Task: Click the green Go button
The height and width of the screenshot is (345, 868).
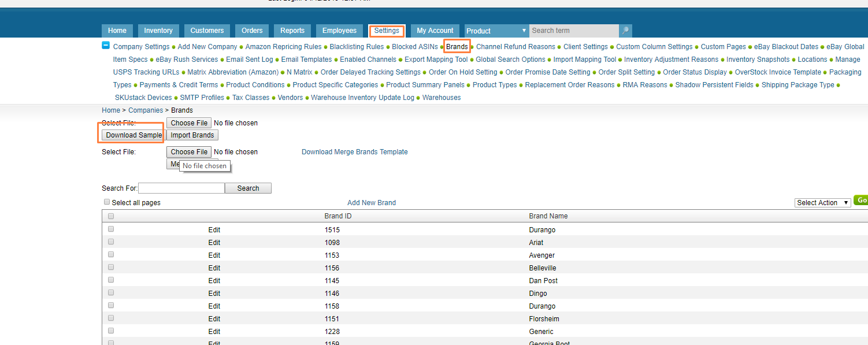Action: pos(861,200)
